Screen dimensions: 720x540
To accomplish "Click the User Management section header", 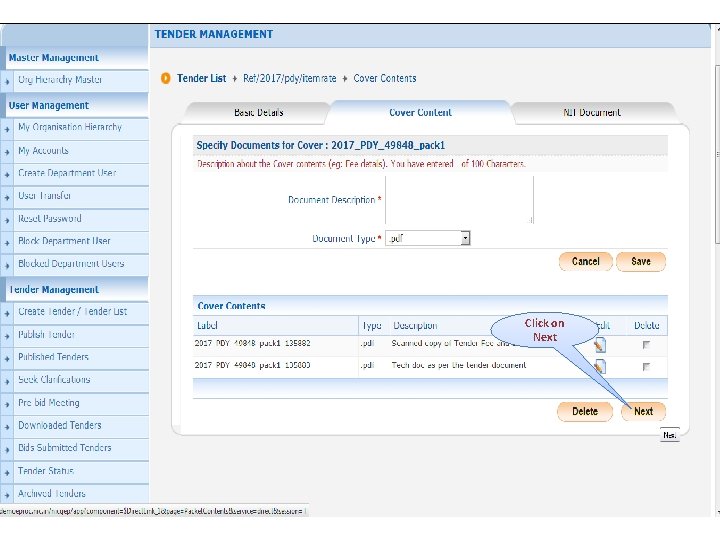I will tap(49, 106).
